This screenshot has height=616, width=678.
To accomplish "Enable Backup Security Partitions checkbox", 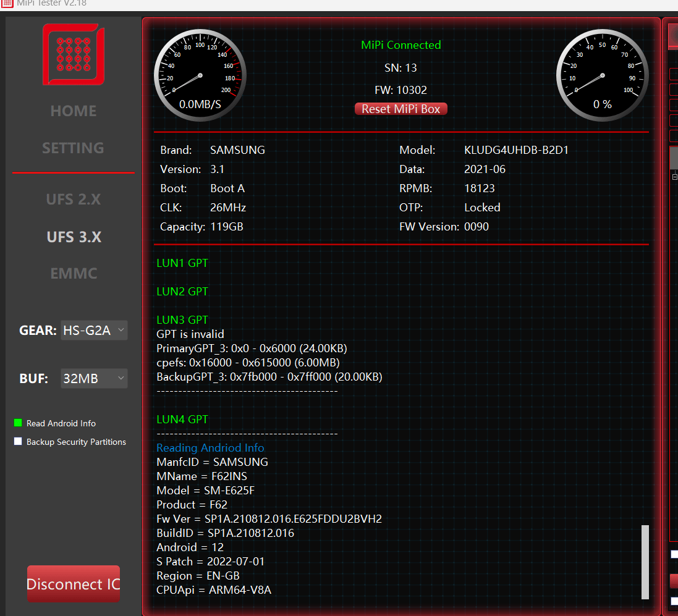I will 18,441.
